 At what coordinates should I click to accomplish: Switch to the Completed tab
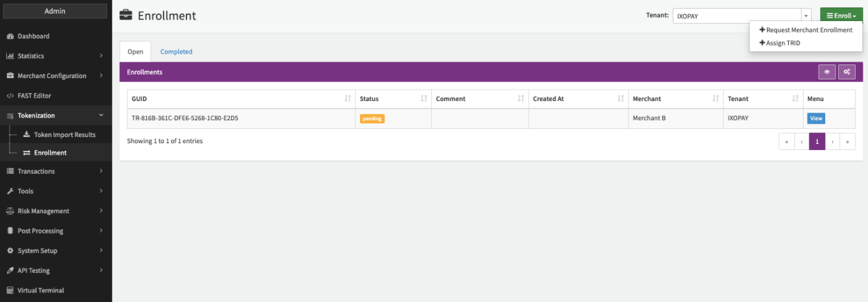point(176,52)
